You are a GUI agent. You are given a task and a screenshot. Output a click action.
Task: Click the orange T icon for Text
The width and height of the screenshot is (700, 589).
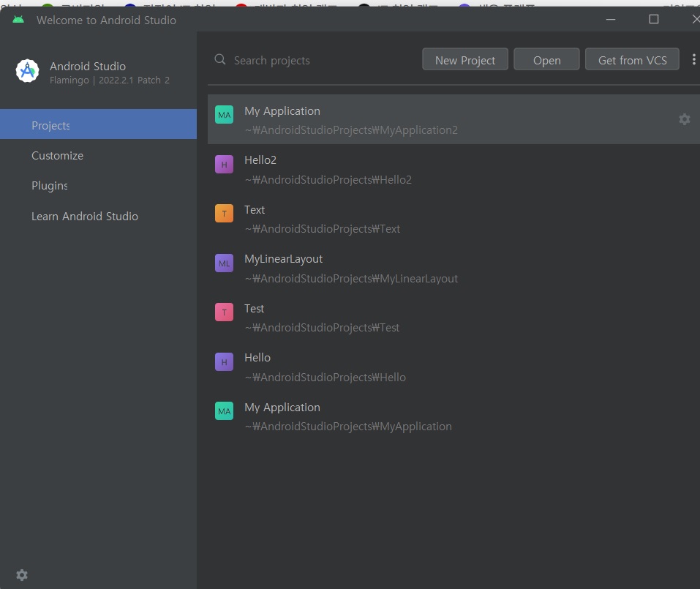tap(224, 214)
